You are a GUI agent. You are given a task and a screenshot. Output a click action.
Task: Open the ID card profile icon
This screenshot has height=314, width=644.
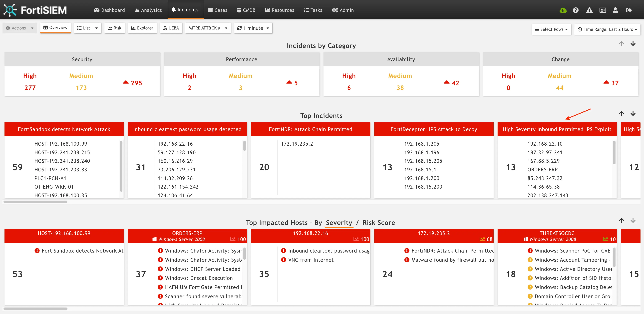pyautogui.click(x=603, y=10)
